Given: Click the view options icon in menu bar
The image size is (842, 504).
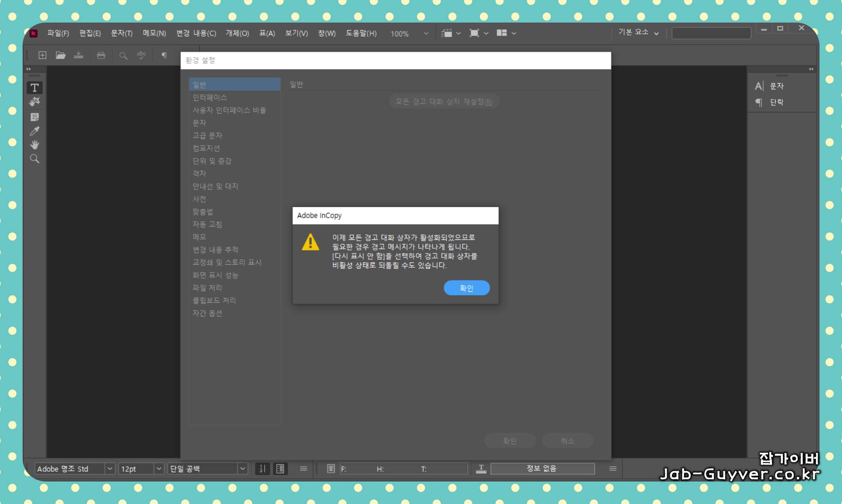Looking at the screenshot, I should pyautogui.click(x=447, y=33).
